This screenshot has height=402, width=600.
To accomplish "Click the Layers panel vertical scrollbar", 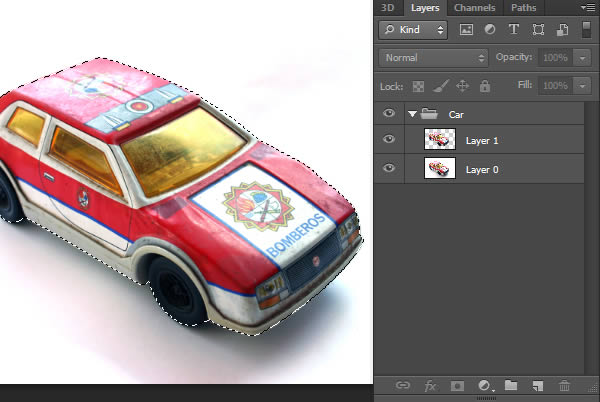I will click(592, 239).
